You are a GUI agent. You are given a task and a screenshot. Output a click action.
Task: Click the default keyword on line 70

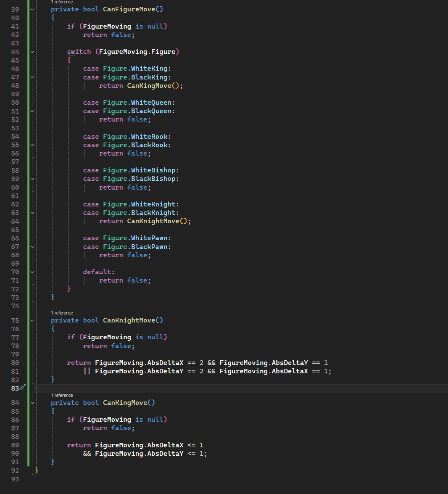97,272
